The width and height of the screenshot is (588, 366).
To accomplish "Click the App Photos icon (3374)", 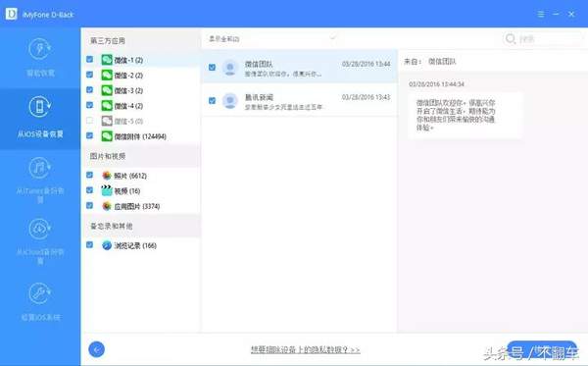I will pos(107,206).
